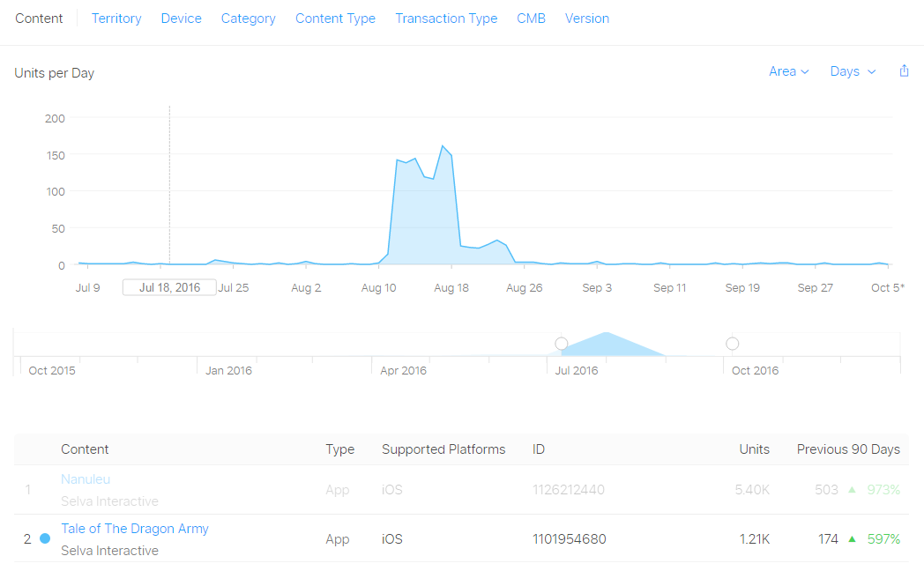Click the Apr 2016 timeline label
The image size is (924, 571).
pos(403,370)
